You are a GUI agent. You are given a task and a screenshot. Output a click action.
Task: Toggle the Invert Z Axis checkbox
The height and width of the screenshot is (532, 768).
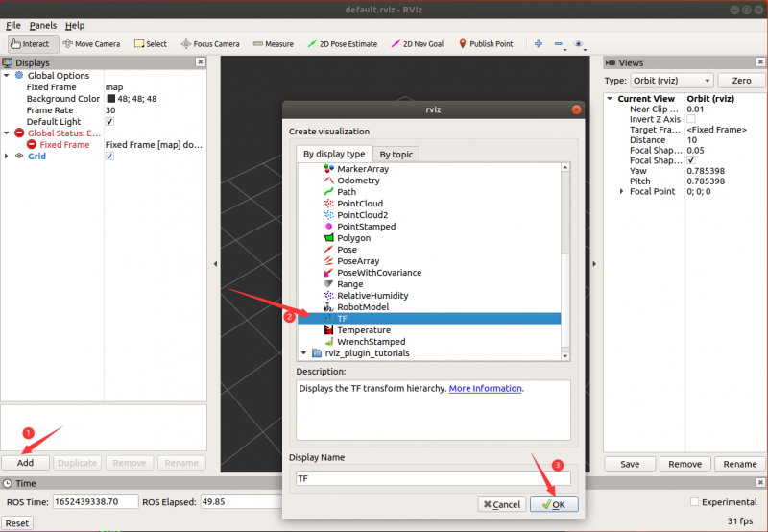coord(691,119)
